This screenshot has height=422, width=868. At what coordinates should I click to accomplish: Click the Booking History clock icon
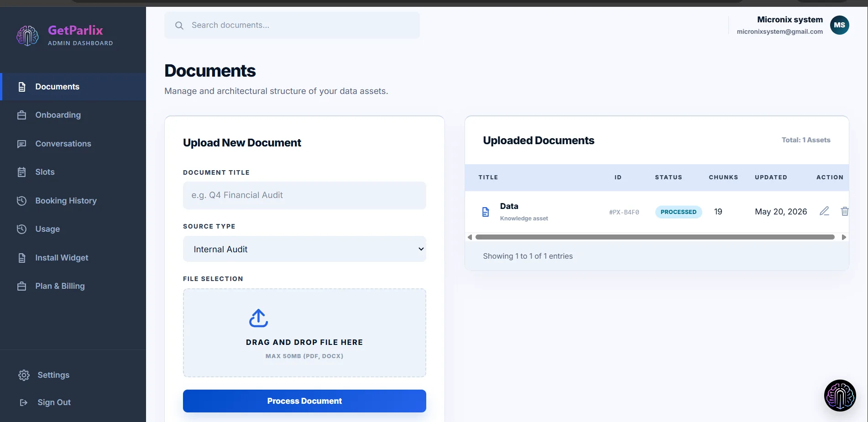coord(21,201)
